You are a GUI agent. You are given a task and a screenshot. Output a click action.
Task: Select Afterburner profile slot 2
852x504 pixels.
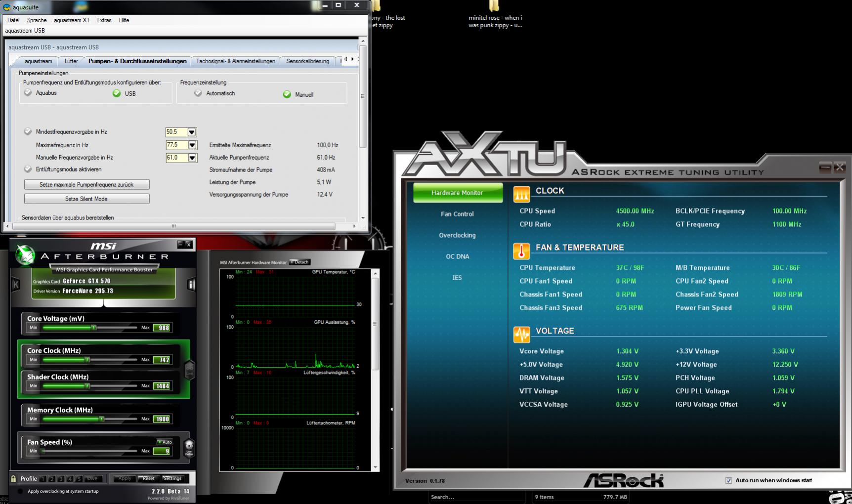52,479
